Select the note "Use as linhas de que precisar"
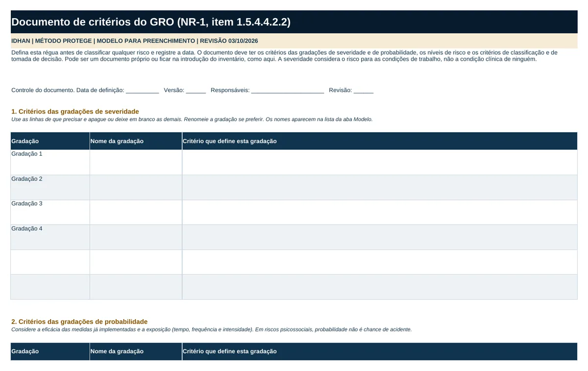 192,119
